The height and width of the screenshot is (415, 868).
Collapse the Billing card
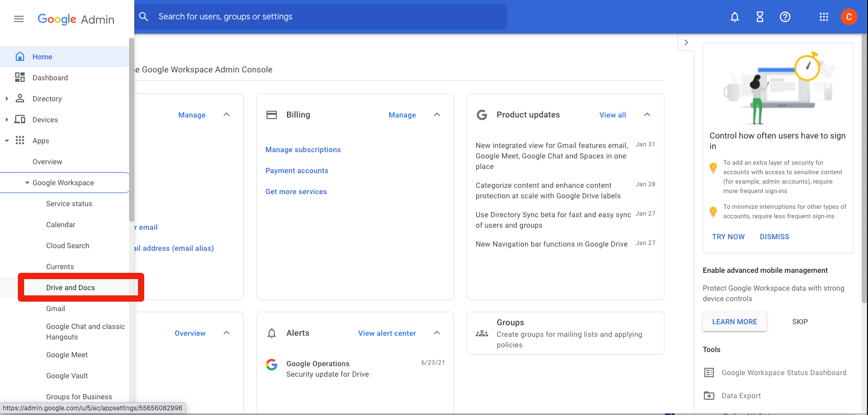437,114
